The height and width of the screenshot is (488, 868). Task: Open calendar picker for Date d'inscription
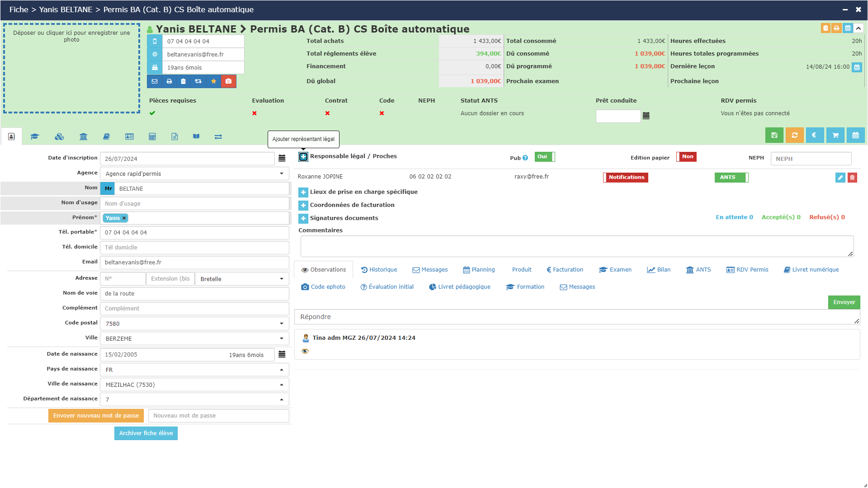282,158
